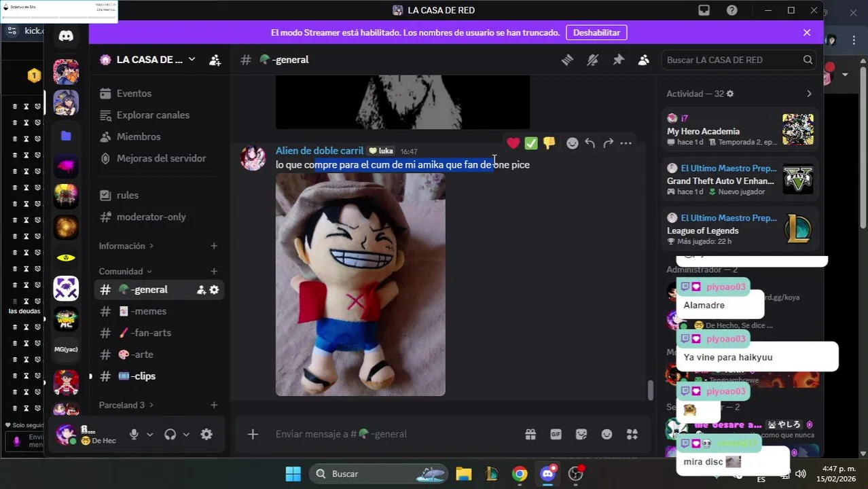Open the Discord inbox icon in title bar

[704, 10]
